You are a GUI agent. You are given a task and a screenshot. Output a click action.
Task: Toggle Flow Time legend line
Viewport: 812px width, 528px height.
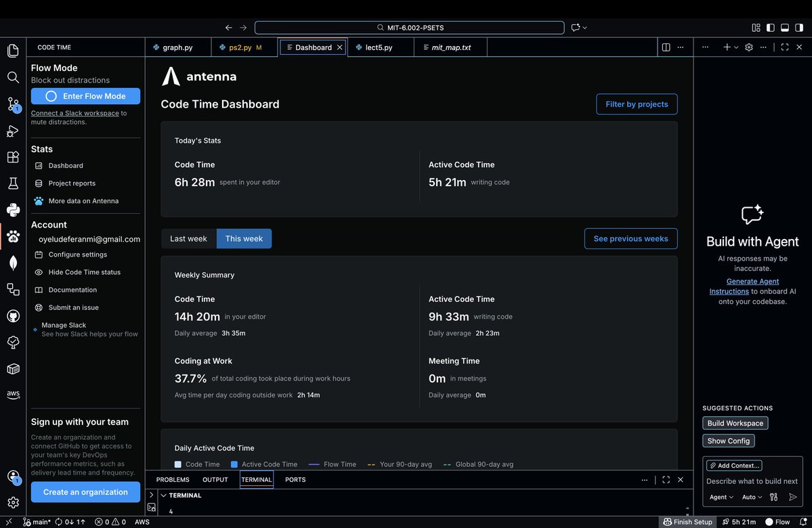(x=332, y=464)
